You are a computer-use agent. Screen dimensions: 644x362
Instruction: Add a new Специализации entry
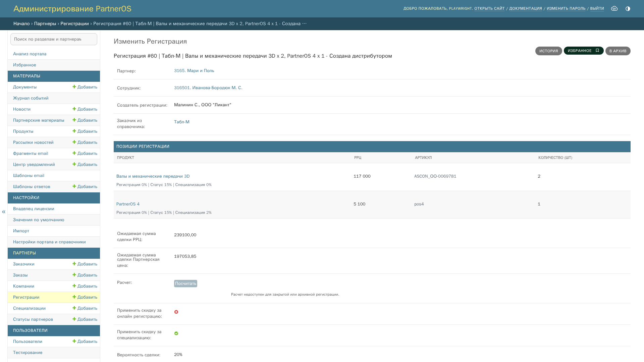85,308
